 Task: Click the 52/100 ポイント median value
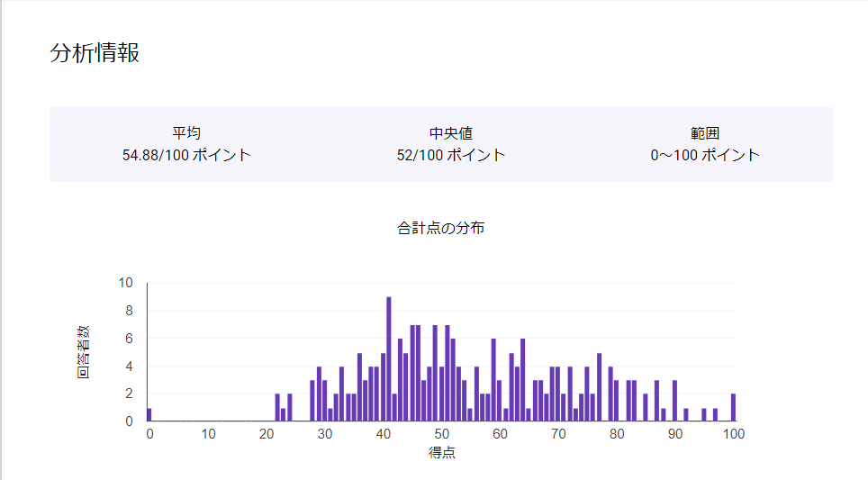450,155
